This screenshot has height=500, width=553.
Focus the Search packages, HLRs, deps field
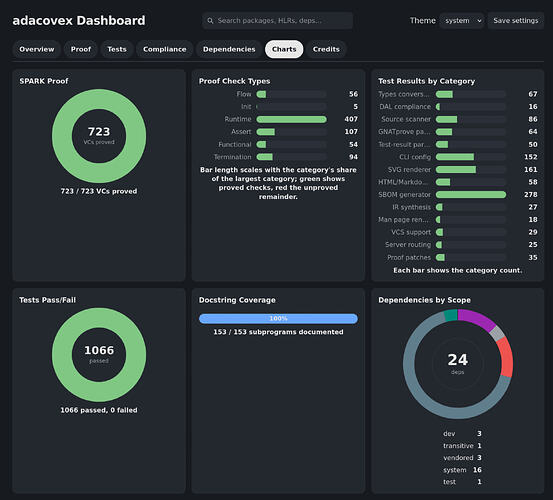(278, 21)
